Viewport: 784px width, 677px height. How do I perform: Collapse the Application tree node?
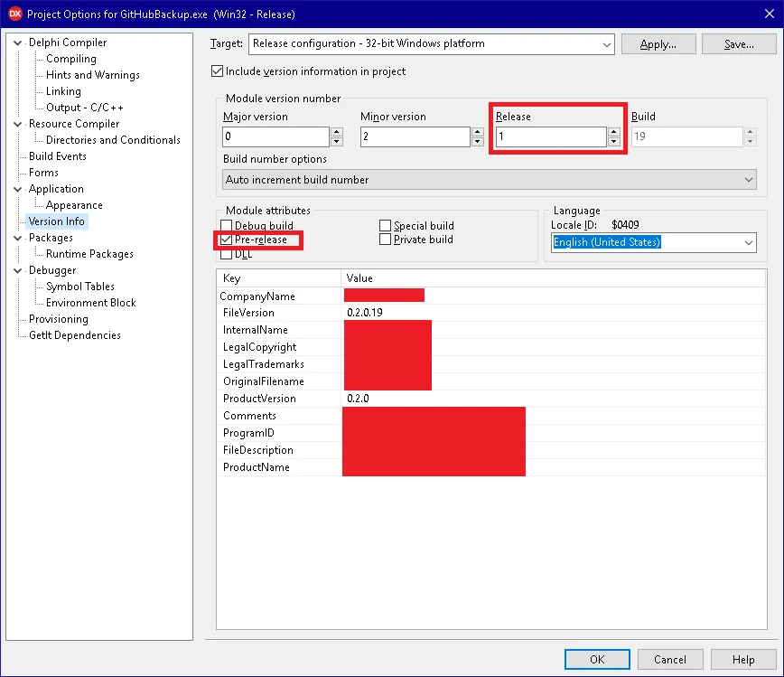pyautogui.click(x=17, y=189)
